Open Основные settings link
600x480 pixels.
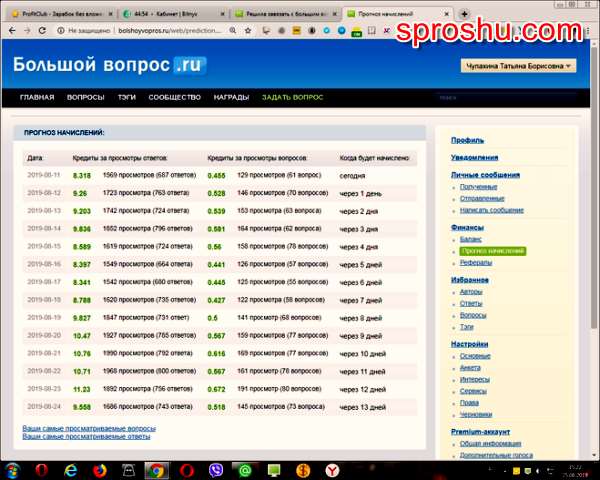pos(475,356)
